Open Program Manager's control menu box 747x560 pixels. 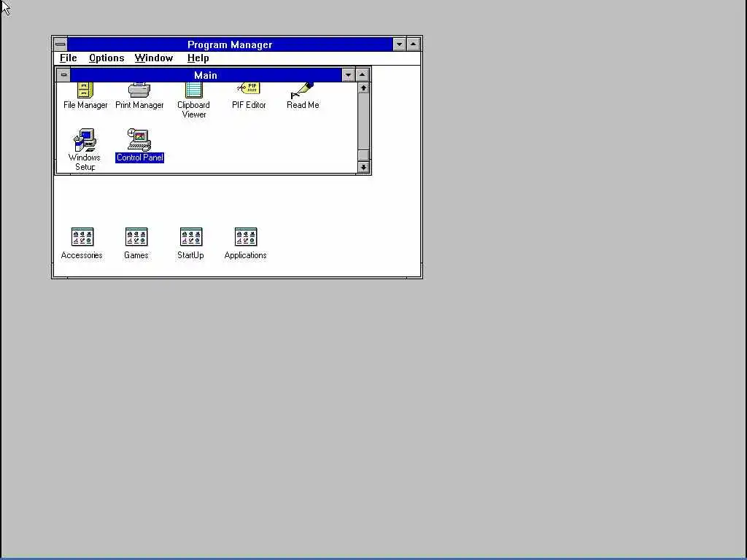pos(61,44)
